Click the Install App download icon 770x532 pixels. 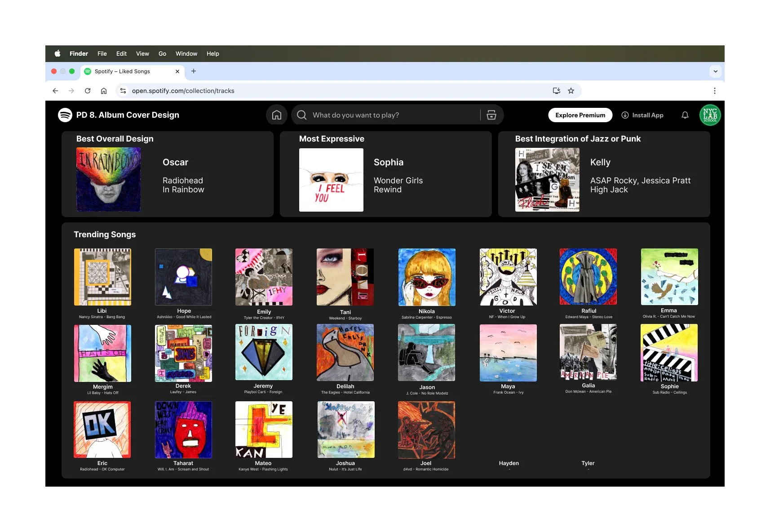(x=625, y=115)
